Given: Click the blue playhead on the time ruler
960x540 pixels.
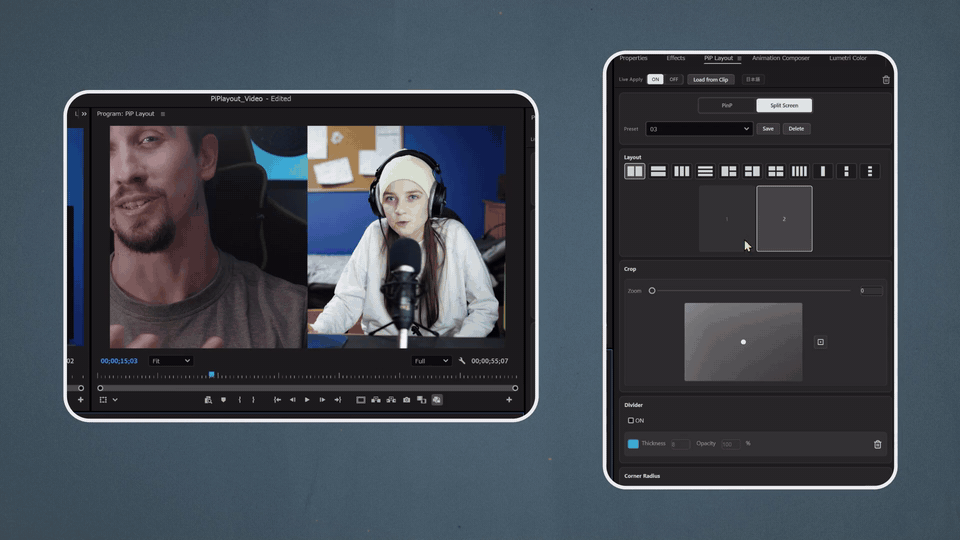Looking at the screenshot, I should click(x=211, y=375).
